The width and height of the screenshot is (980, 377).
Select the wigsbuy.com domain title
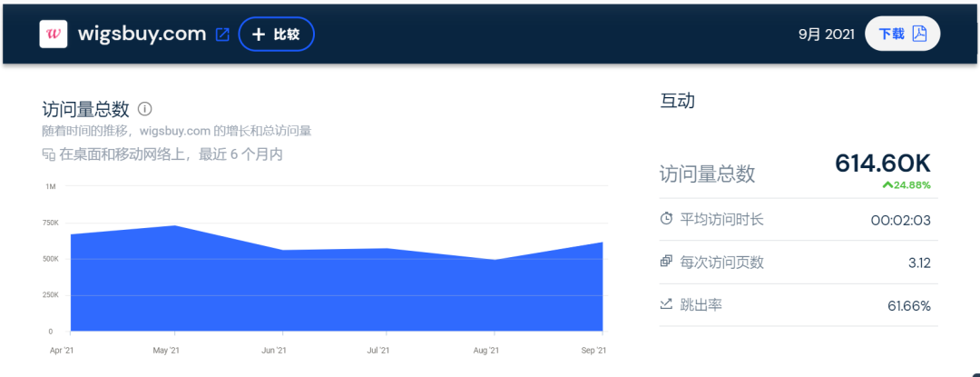pos(142,35)
